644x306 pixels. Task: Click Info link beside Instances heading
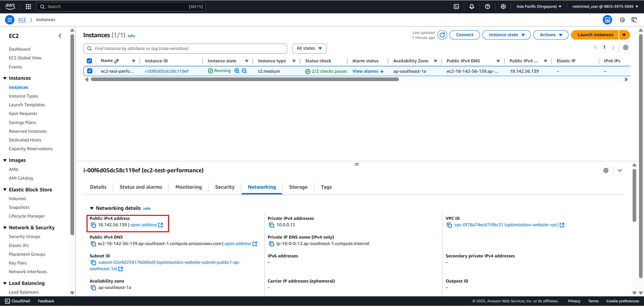131,36
